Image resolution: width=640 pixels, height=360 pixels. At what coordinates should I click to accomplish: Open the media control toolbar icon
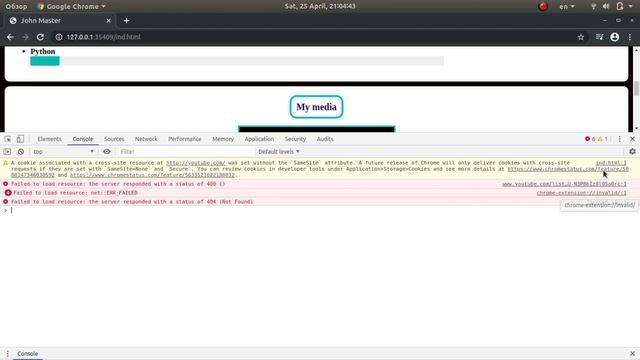[x=599, y=37]
